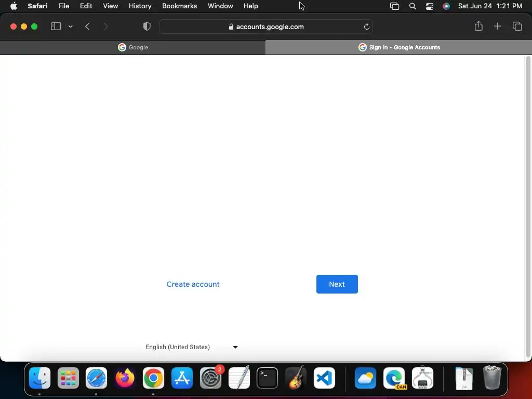Switch to the Google tab
This screenshot has width=532, height=399.
[132, 47]
